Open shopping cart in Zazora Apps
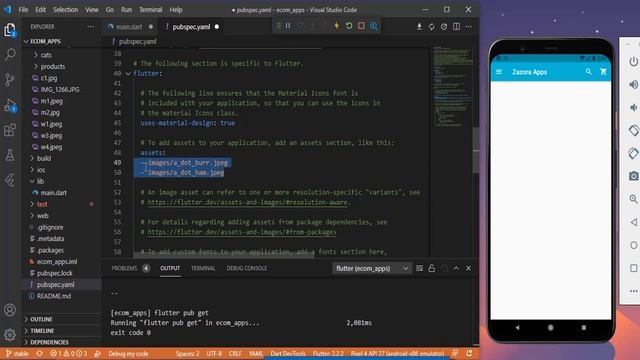 pos(603,72)
